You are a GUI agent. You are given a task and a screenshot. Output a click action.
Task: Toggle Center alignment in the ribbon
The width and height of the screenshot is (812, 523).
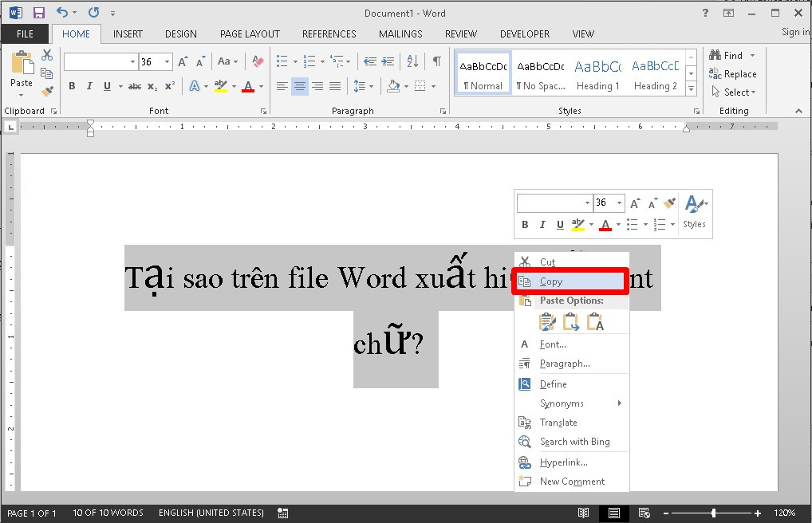(300, 86)
